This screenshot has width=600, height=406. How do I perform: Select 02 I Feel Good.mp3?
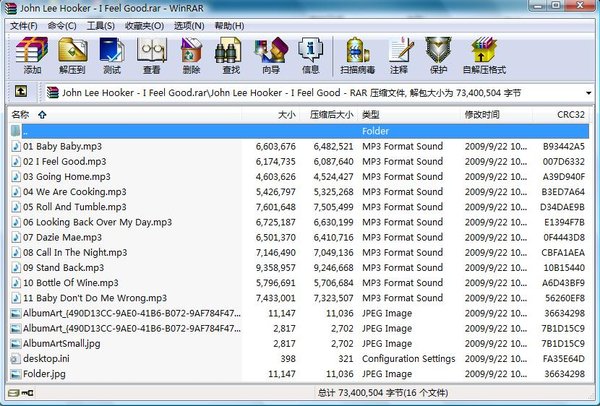(x=299, y=161)
